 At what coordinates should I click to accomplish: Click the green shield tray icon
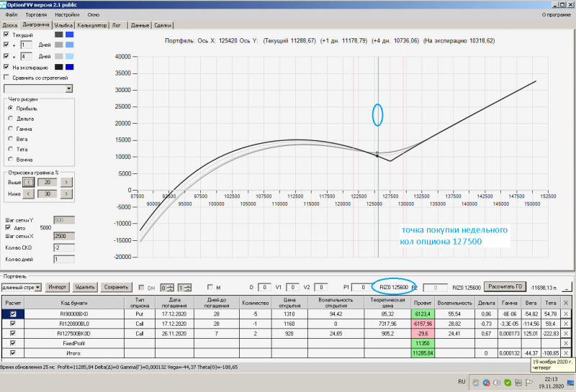point(508,383)
